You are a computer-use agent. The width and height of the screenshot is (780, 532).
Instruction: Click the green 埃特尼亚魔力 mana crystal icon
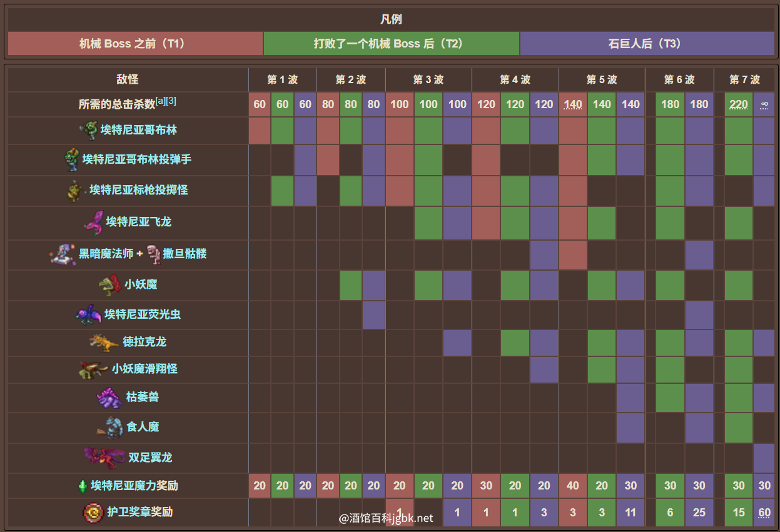coord(81,486)
